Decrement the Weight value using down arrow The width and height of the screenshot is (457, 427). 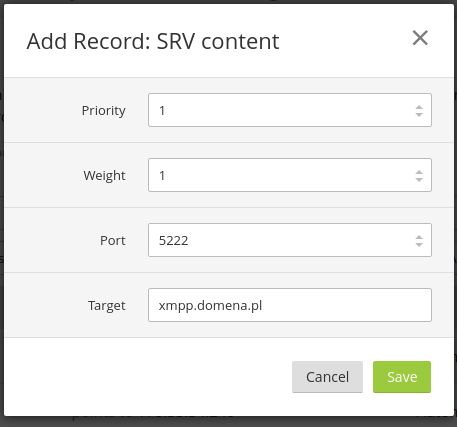(419, 179)
